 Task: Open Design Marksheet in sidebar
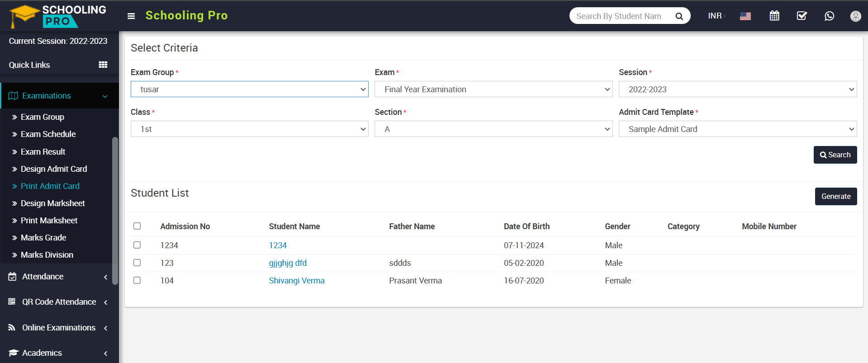(x=52, y=203)
